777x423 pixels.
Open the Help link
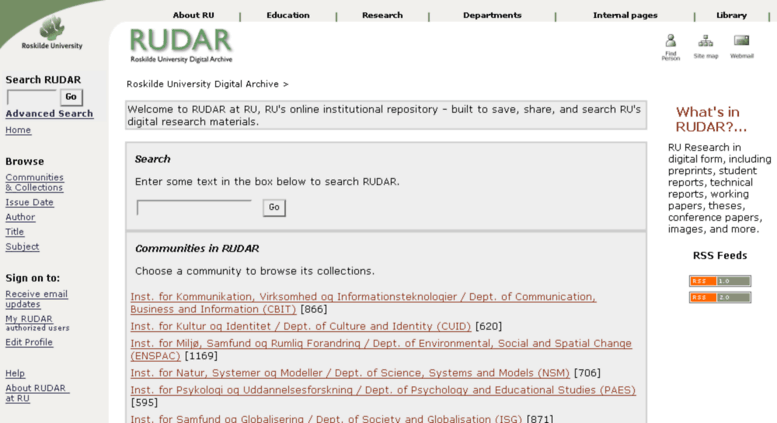15,373
